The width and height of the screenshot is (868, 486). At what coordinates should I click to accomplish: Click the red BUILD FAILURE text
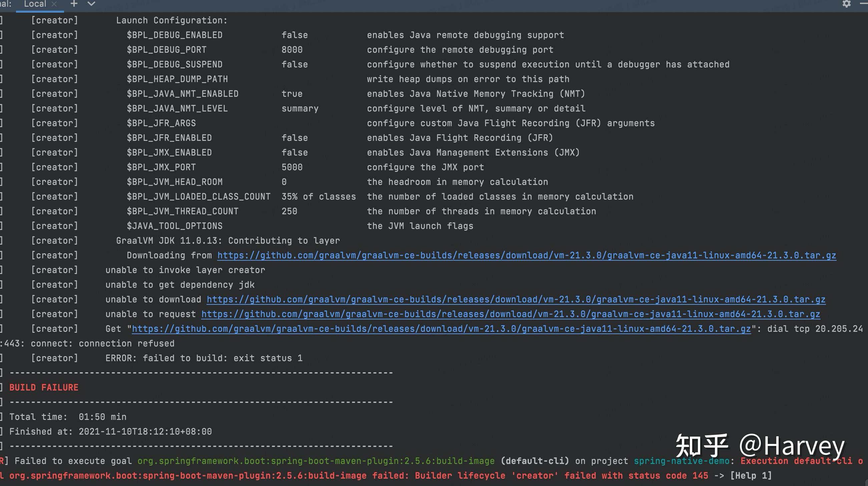point(44,388)
